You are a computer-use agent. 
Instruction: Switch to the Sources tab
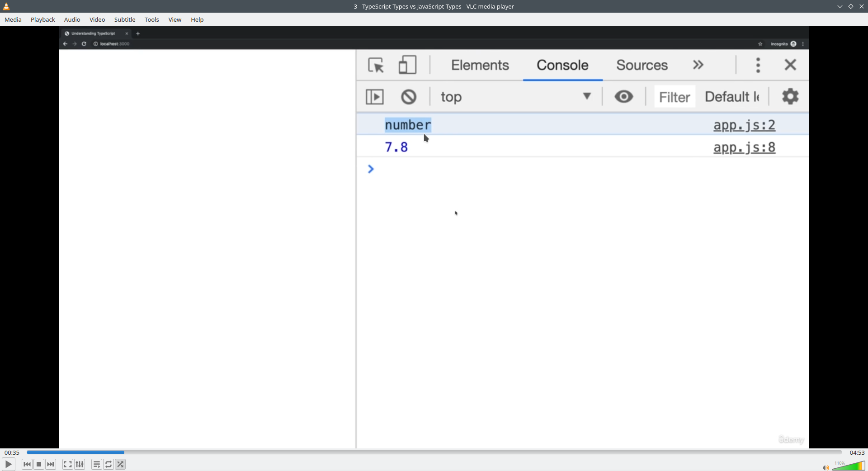[642, 65]
